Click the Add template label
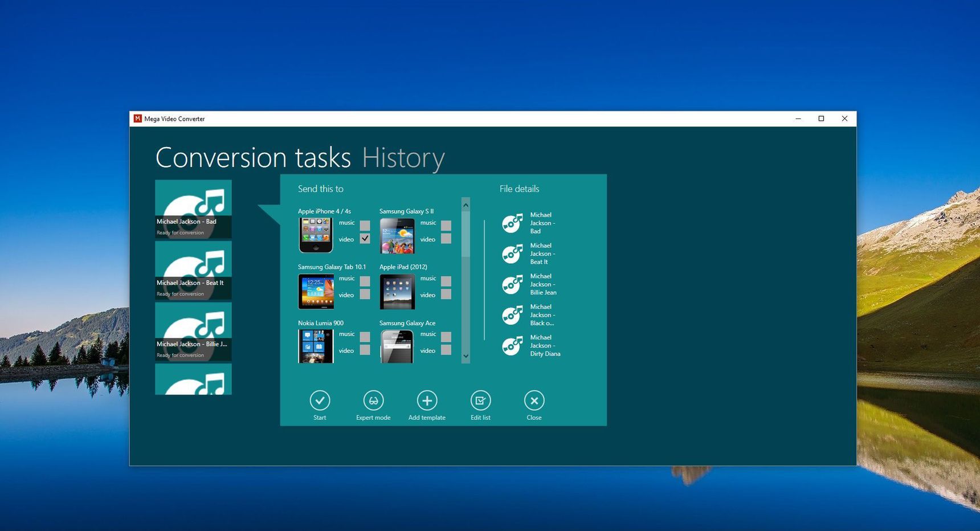Image resolution: width=980 pixels, height=531 pixels. pyautogui.click(x=427, y=418)
